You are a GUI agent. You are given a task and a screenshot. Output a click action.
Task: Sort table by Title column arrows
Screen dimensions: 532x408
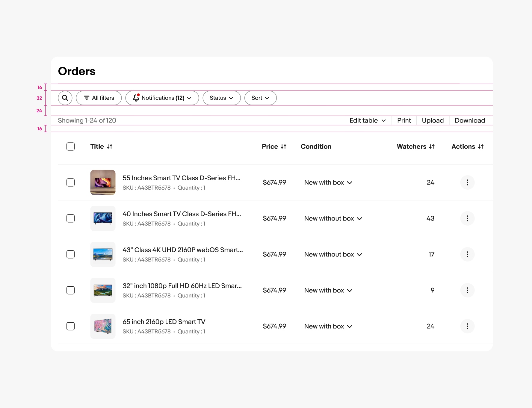click(x=110, y=146)
